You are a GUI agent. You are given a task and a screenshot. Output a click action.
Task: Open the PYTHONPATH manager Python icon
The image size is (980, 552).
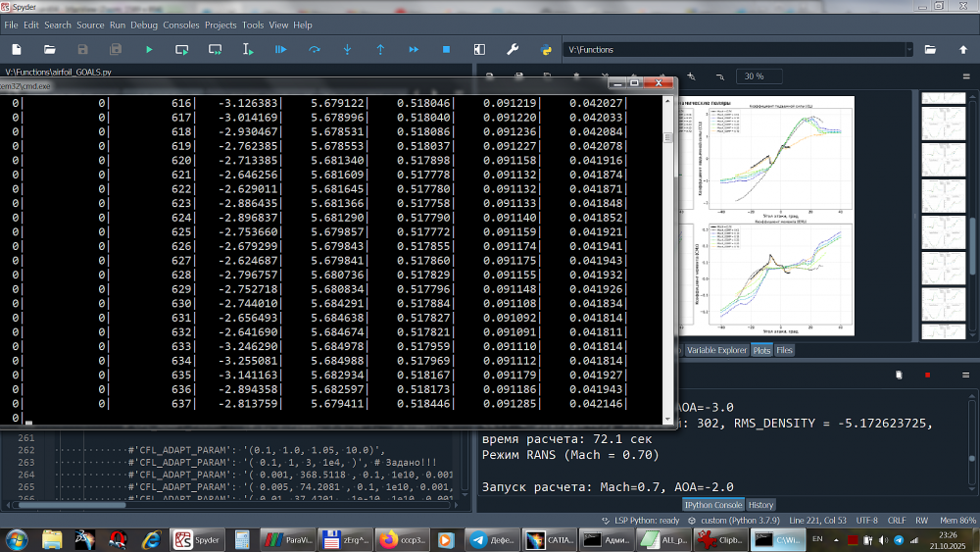(x=545, y=49)
